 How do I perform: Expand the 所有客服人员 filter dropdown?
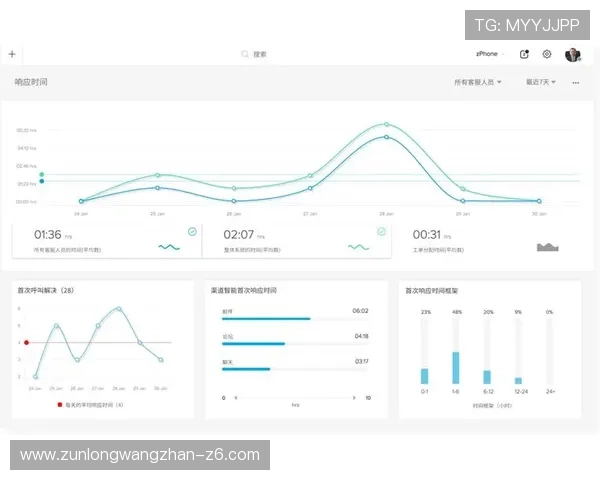[478, 83]
